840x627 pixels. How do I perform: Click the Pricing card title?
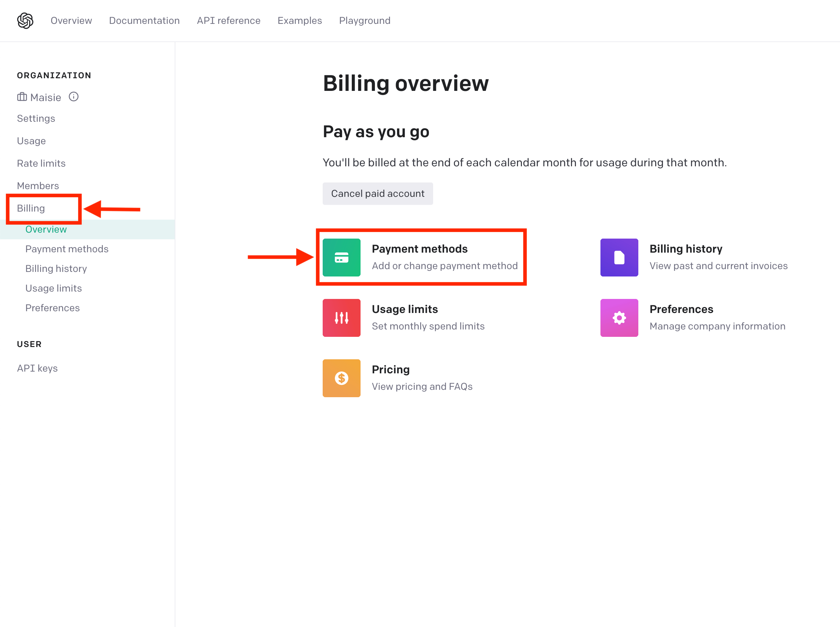point(390,370)
